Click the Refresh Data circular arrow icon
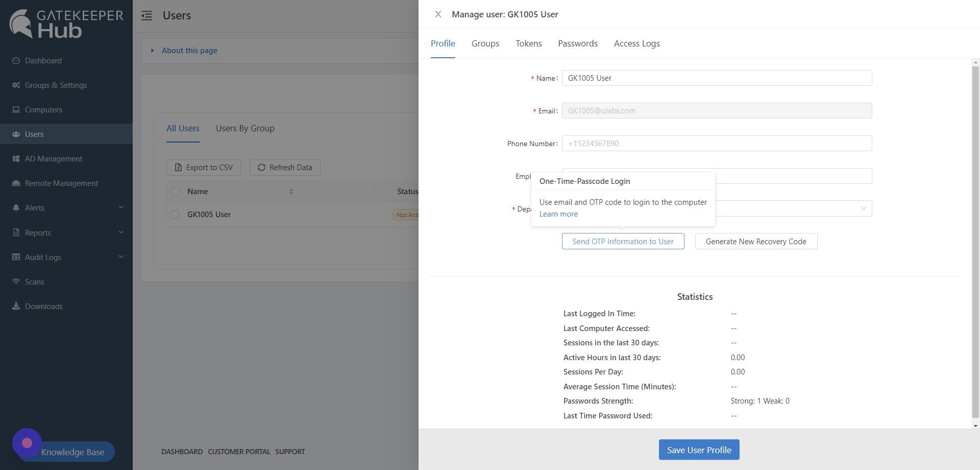Viewport: 980px width, 470px height. 261,168
